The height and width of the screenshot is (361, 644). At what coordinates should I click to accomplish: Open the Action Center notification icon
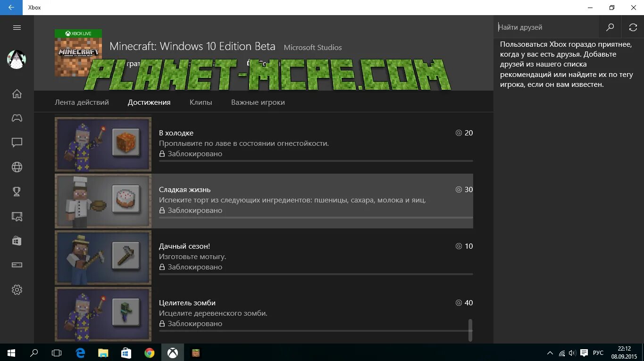tap(584, 353)
